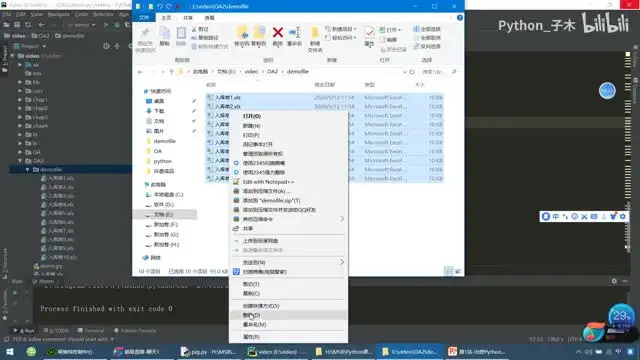This screenshot has width=640, height=360.
Task: Click the refresh icon beside the address bar
Action: coord(412,72)
